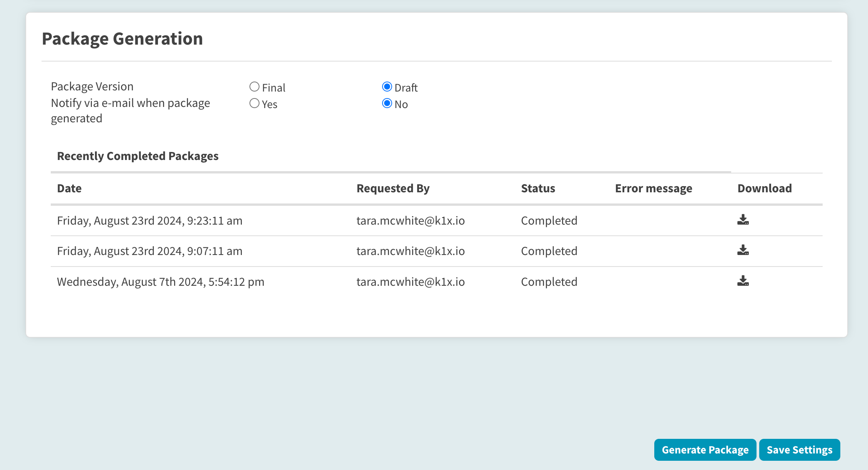Click the Wednesday, August 7th date cell
The image size is (868, 470).
[x=160, y=282]
